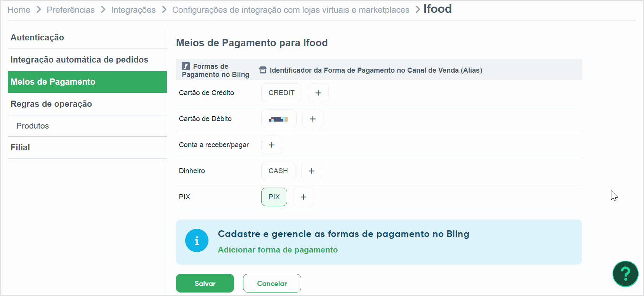Click the Bling payment forms header icon
This screenshot has height=296, width=644.
coord(186,66)
